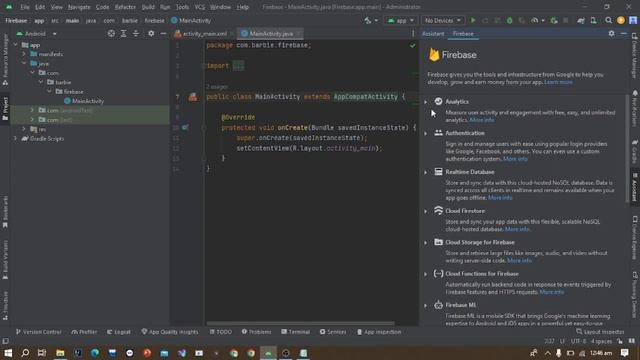Expand the folded import statement
640x360 pixels.
238,65
